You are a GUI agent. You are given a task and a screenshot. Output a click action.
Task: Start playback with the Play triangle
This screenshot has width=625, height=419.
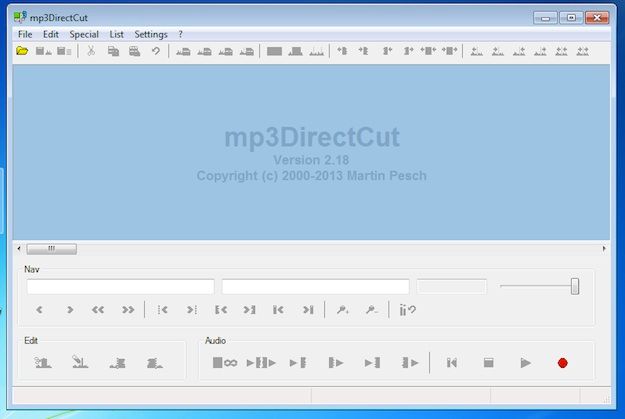[x=525, y=363]
